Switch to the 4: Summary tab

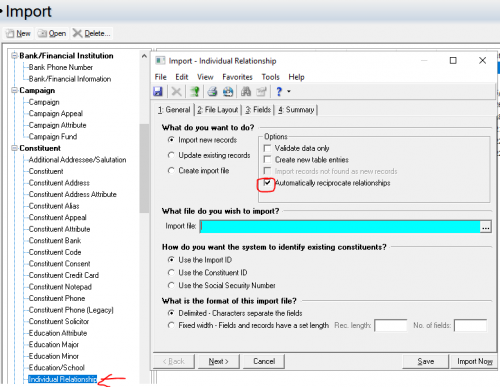pyautogui.click(x=296, y=110)
